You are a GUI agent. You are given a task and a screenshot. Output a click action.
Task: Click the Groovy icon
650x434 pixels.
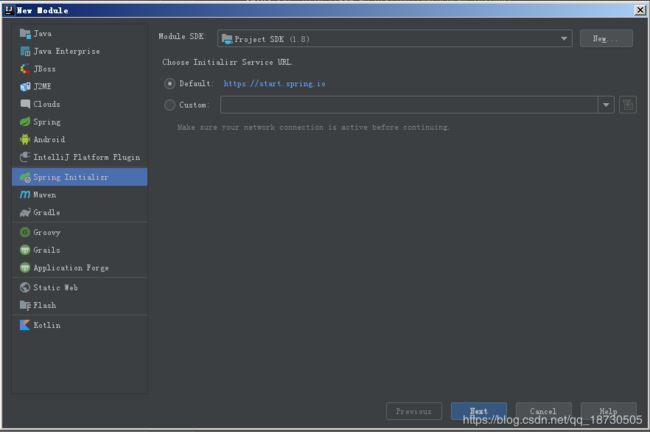click(25, 233)
